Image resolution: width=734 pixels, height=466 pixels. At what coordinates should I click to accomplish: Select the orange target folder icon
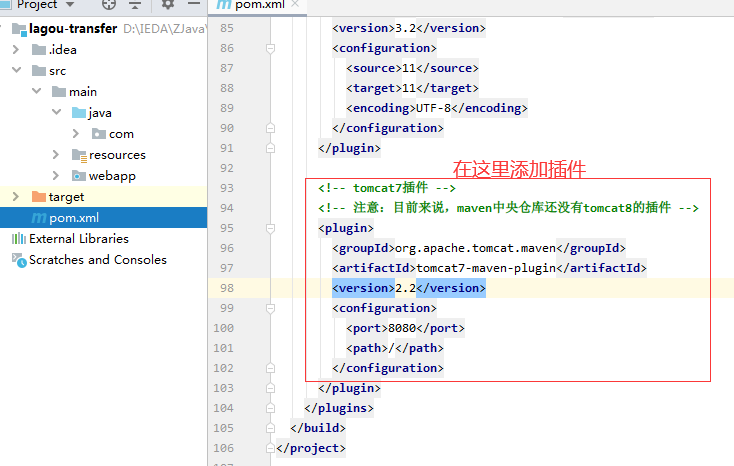coord(39,196)
